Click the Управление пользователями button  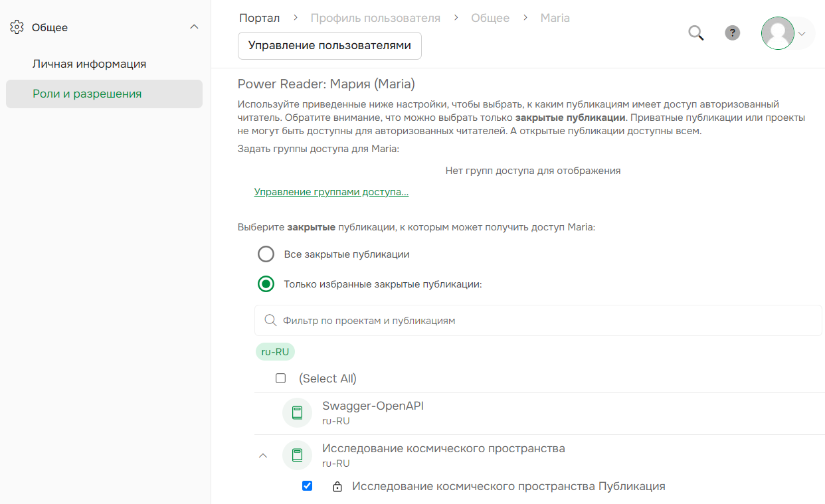click(x=329, y=45)
